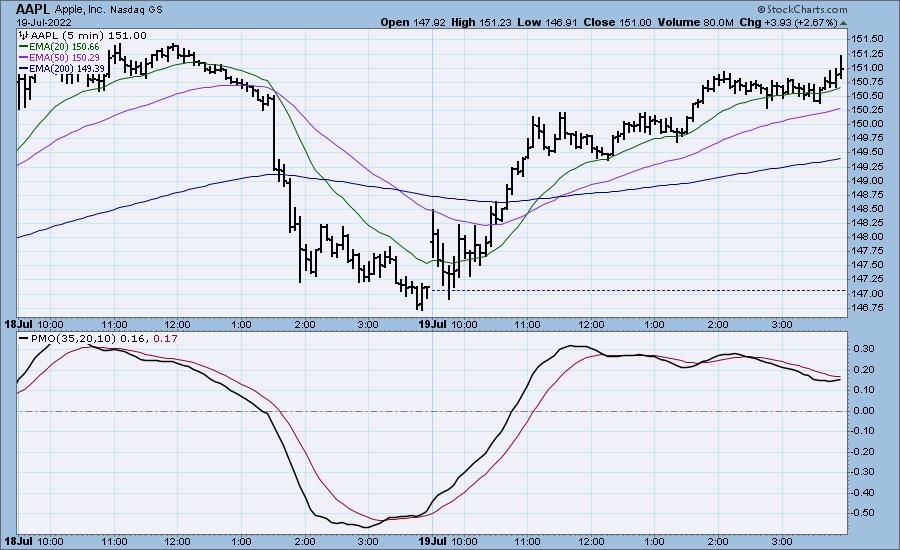Click the 151.25 price axis label
Viewport: 900px width, 550px height.
pos(867,53)
